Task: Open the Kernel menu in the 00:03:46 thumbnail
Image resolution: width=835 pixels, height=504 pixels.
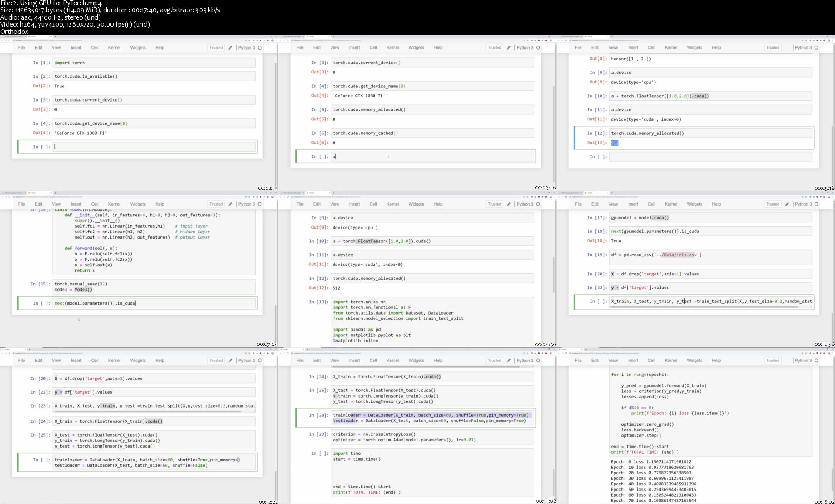Action: 393,48
